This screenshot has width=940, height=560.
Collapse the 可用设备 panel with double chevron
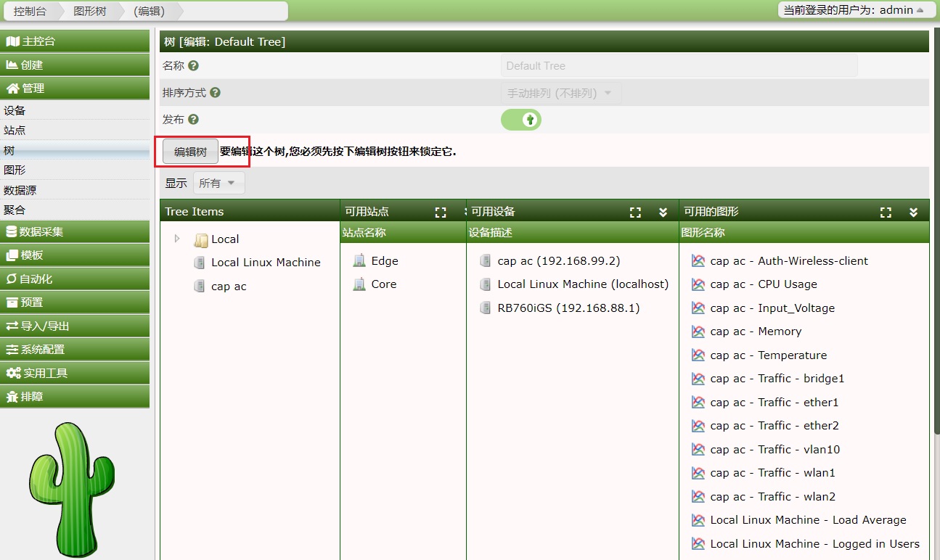(663, 212)
